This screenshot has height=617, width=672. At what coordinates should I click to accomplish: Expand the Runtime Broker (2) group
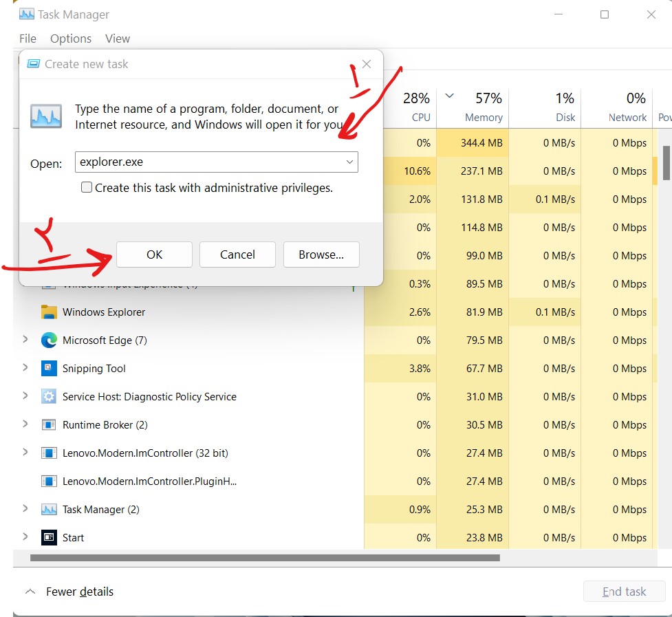pyautogui.click(x=25, y=424)
